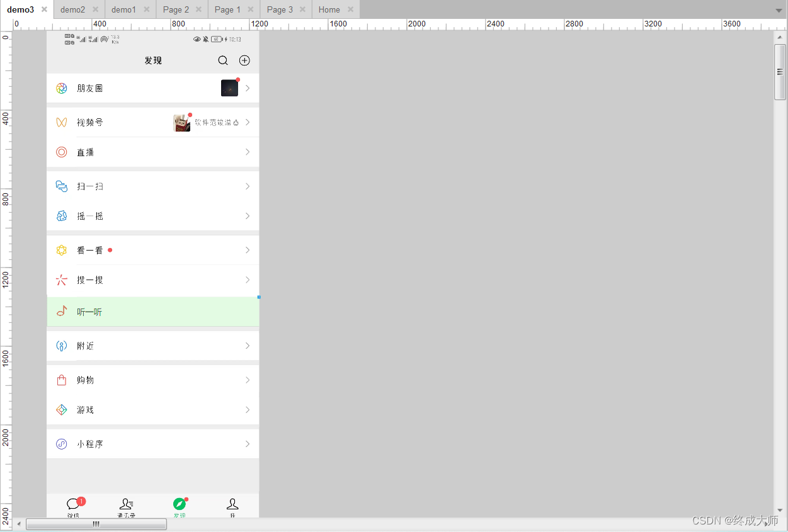Click the 直播 label text
788x532 pixels.
pos(85,152)
